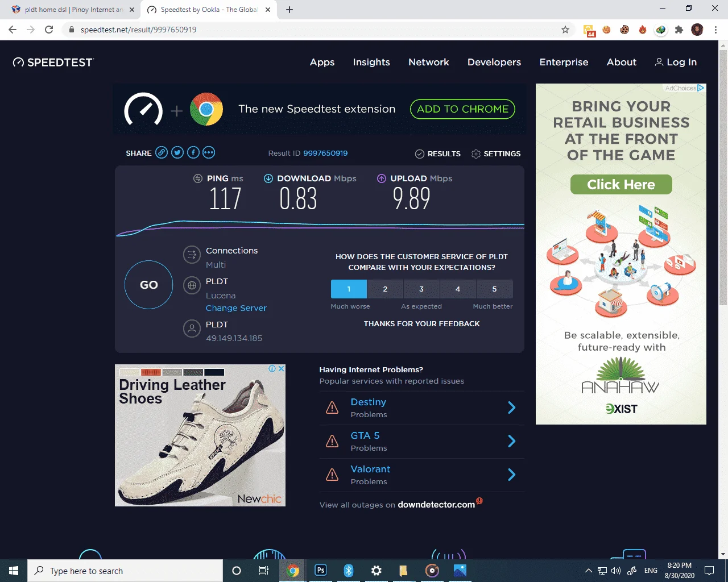Share the result on Twitter
Image resolution: width=728 pixels, height=582 pixels.
click(x=177, y=152)
